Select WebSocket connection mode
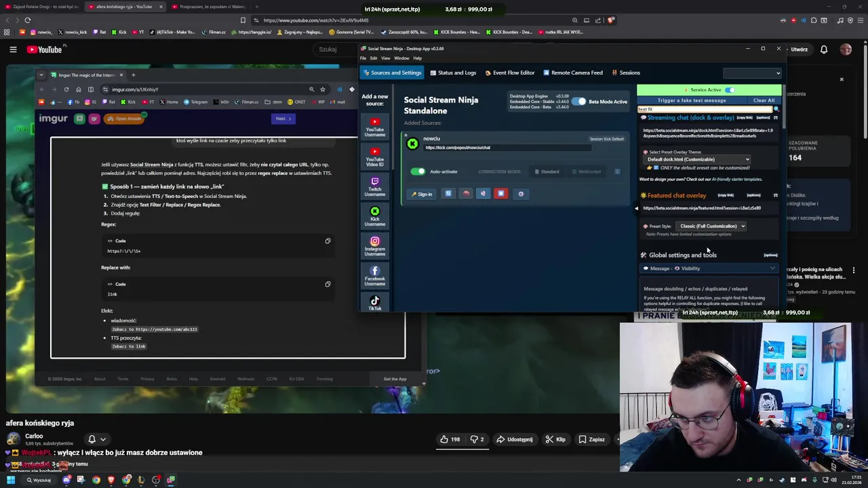Screen dimensions: 868x488 point(585,171)
